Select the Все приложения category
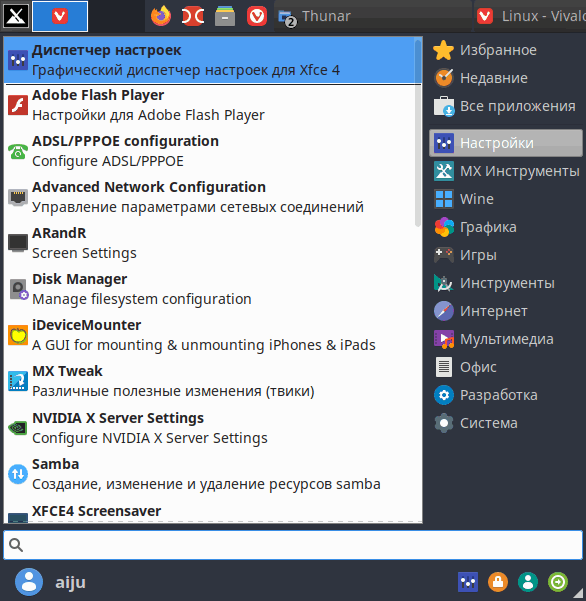The image size is (586, 601). tap(506, 106)
